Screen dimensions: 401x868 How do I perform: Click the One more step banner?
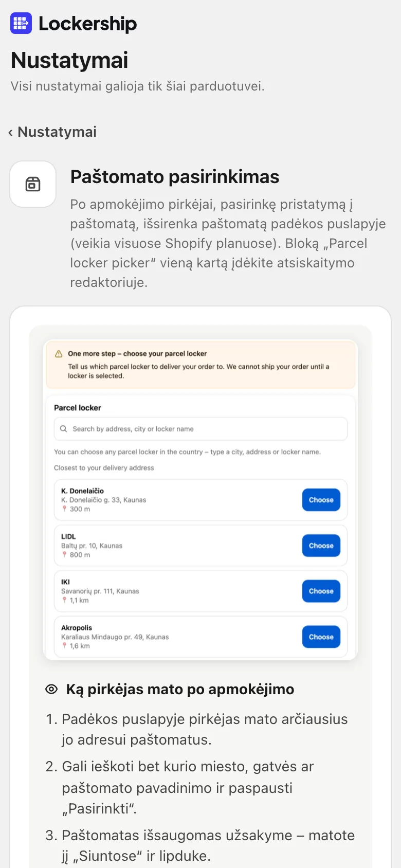pos(200,365)
